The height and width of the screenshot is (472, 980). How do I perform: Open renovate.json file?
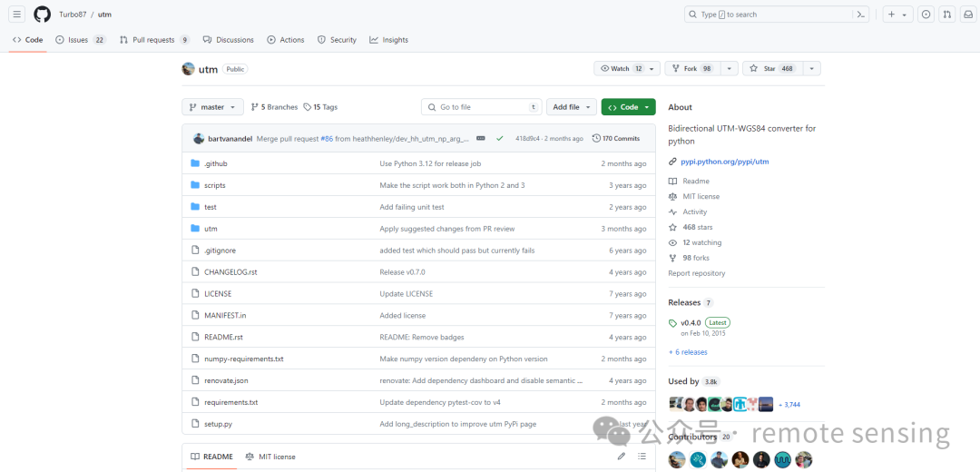(226, 380)
